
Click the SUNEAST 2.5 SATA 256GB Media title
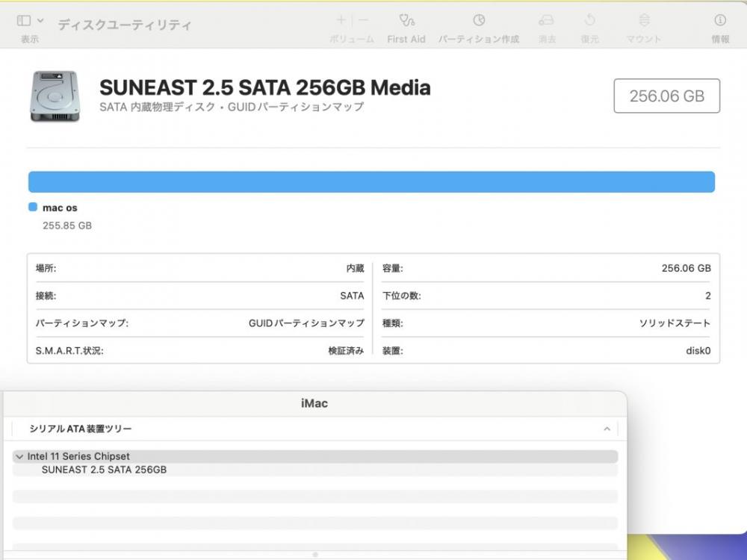pos(265,87)
